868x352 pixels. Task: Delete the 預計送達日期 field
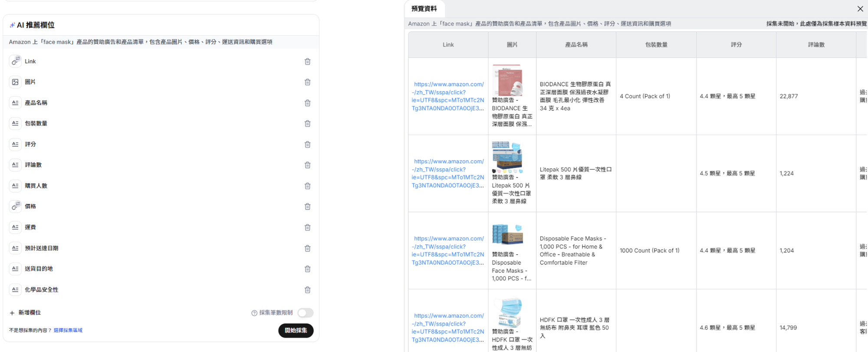pos(307,248)
